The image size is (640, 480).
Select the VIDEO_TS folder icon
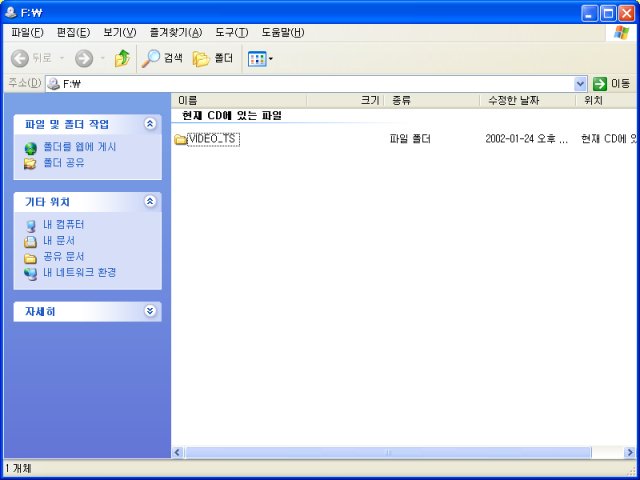[x=180, y=140]
